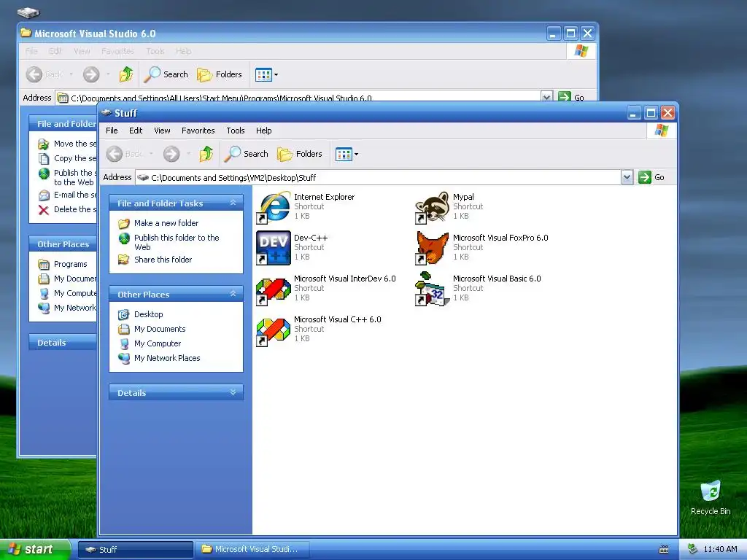
Task: Open Edit menu in Stuff window
Action: (136, 131)
